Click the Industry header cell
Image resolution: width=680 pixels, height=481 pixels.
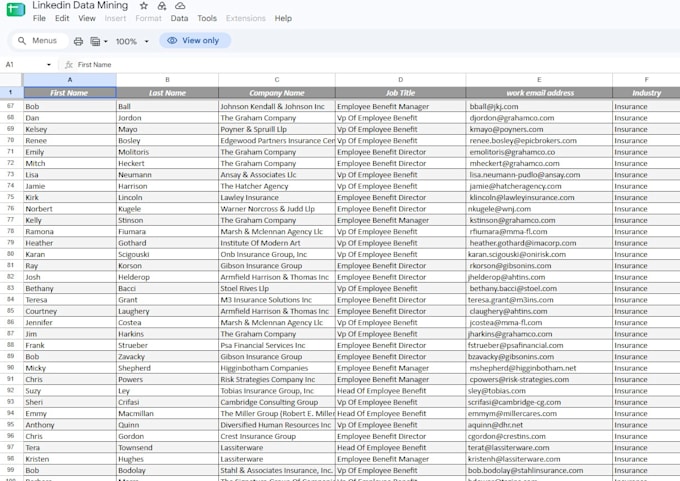646,93
